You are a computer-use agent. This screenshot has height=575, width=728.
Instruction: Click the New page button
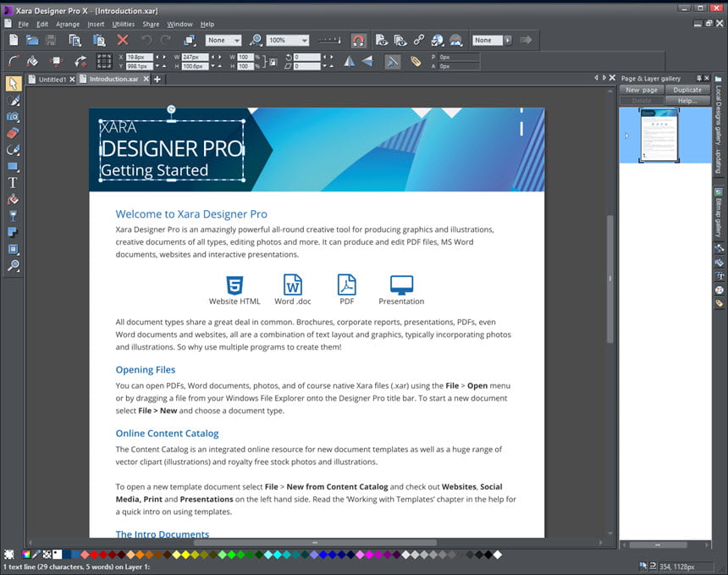(641, 90)
